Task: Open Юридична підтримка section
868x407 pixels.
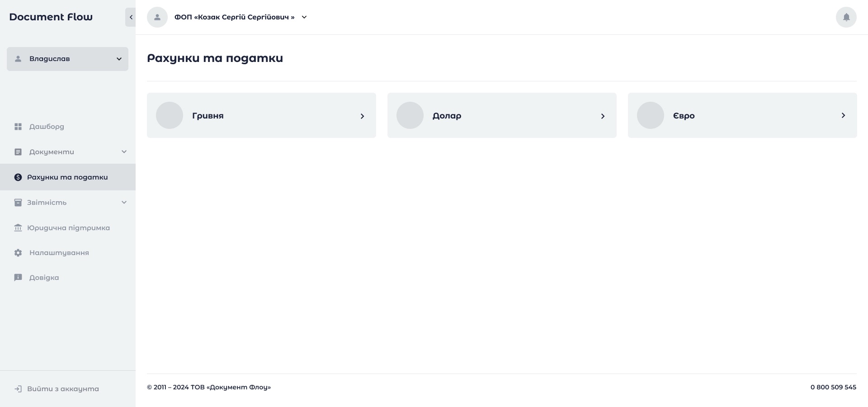Action: pyautogui.click(x=68, y=227)
